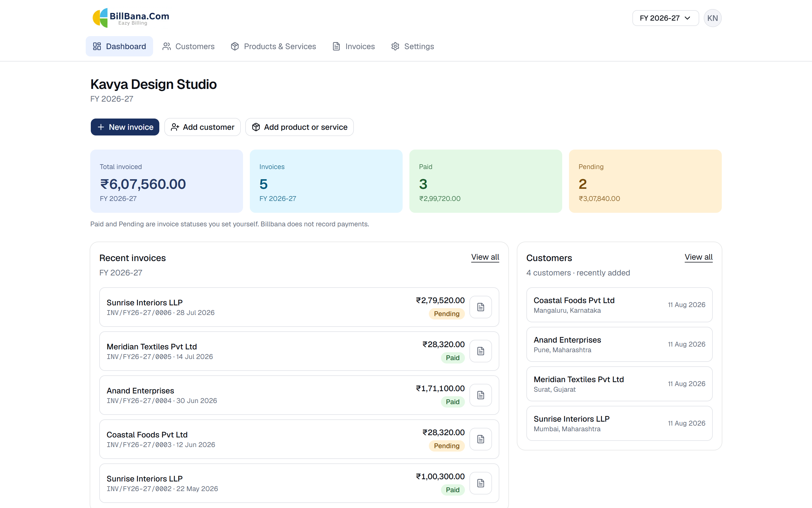The height and width of the screenshot is (508, 812).
Task: Open document icon for invoice INV/FY26-27/0006
Action: tap(480, 307)
